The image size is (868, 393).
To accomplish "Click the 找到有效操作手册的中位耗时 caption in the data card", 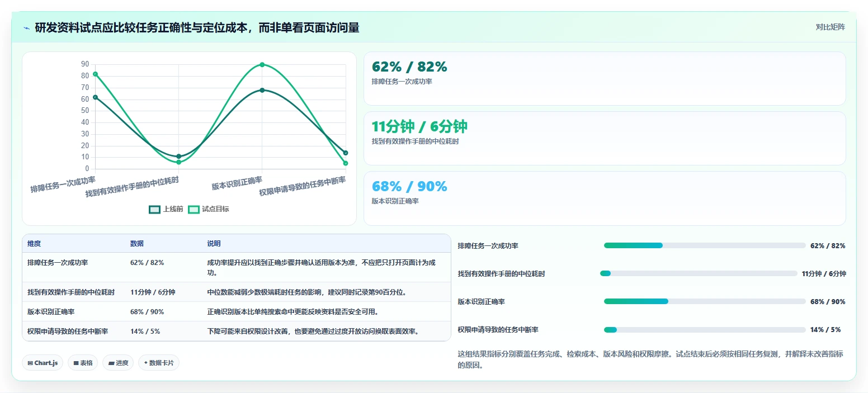I will pos(416,141).
